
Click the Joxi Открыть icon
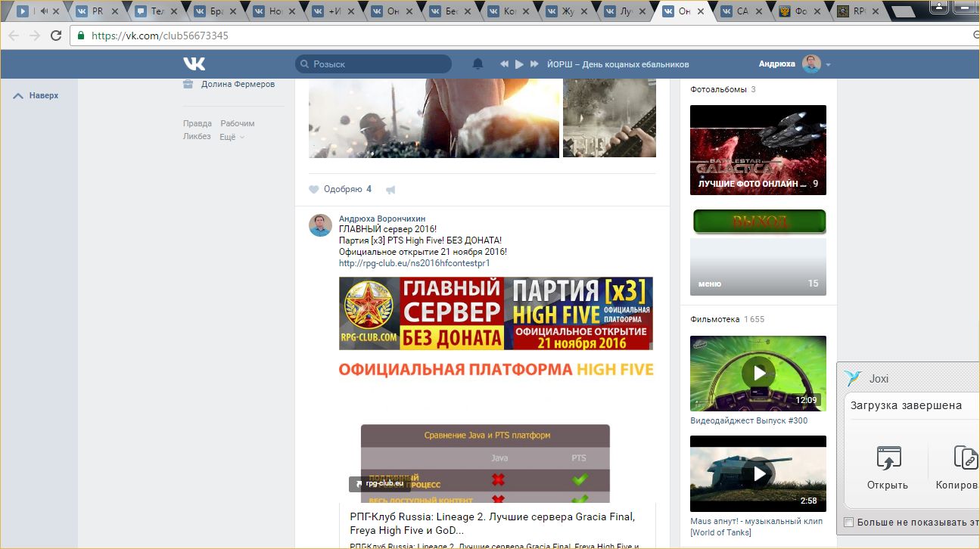(x=888, y=458)
